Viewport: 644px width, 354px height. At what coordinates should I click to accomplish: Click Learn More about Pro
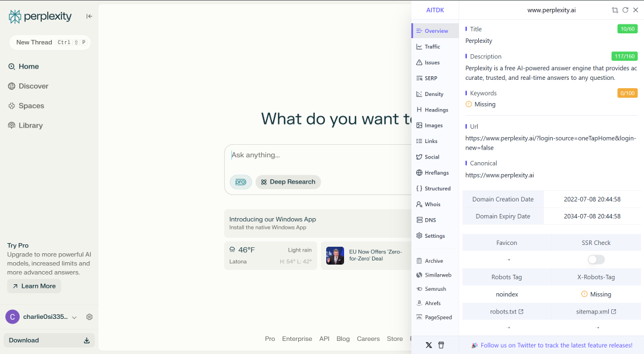(x=34, y=286)
